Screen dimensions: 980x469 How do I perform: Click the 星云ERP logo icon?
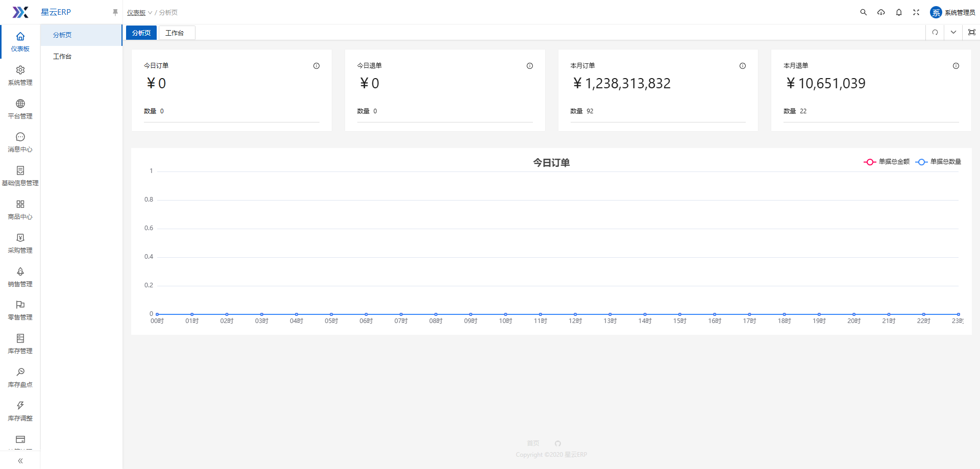pos(20,12)
